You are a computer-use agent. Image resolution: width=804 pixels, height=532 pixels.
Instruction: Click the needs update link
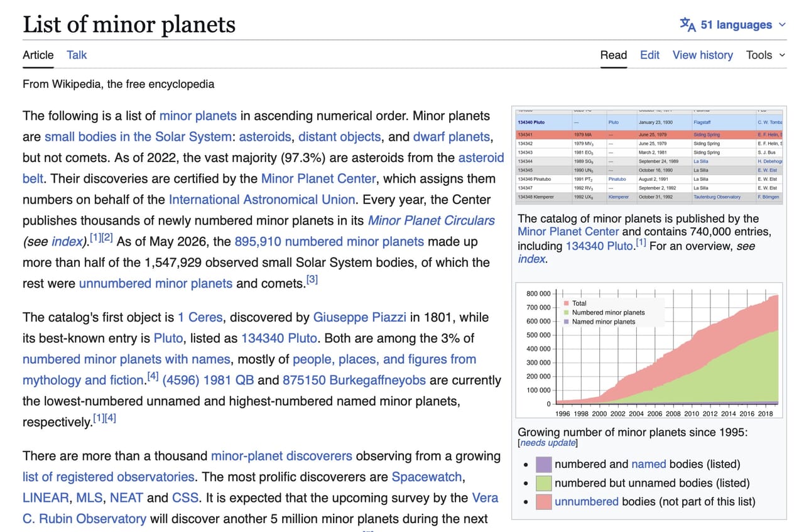[547, 443]
